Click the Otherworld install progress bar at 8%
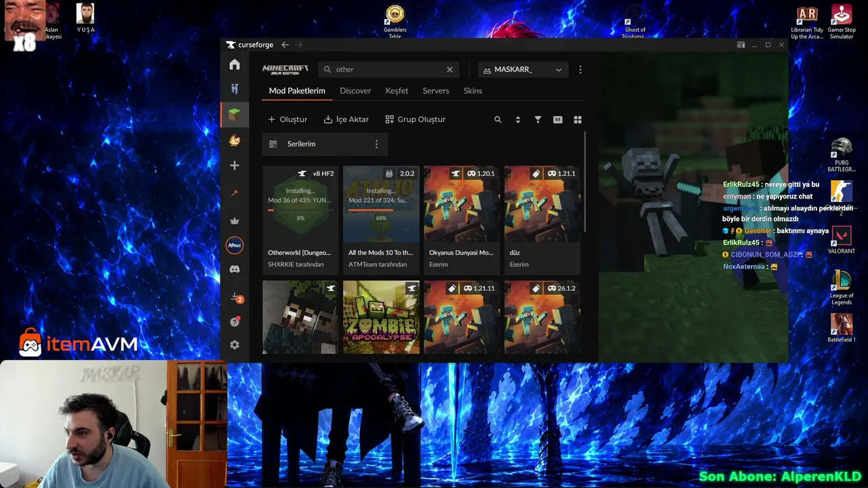The width and height of the screenshot is (868, 488). pyautogui.click(x=300, y=209)
